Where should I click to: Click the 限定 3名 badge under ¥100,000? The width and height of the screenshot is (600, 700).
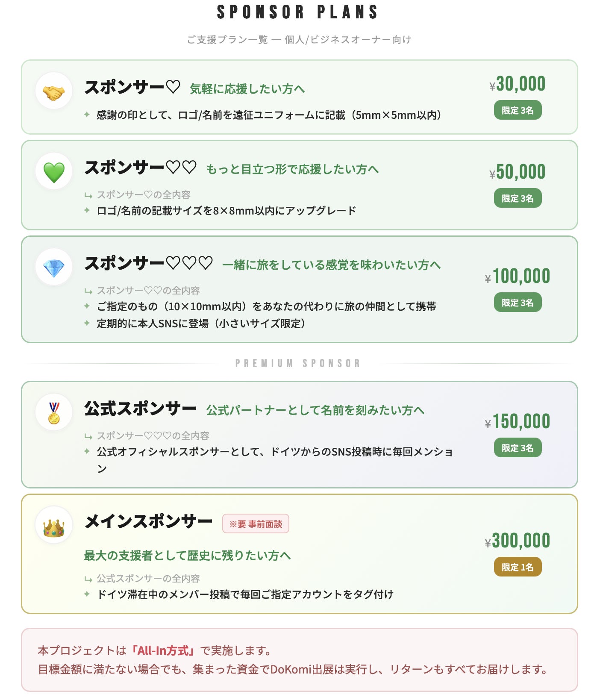coord(518,303)
